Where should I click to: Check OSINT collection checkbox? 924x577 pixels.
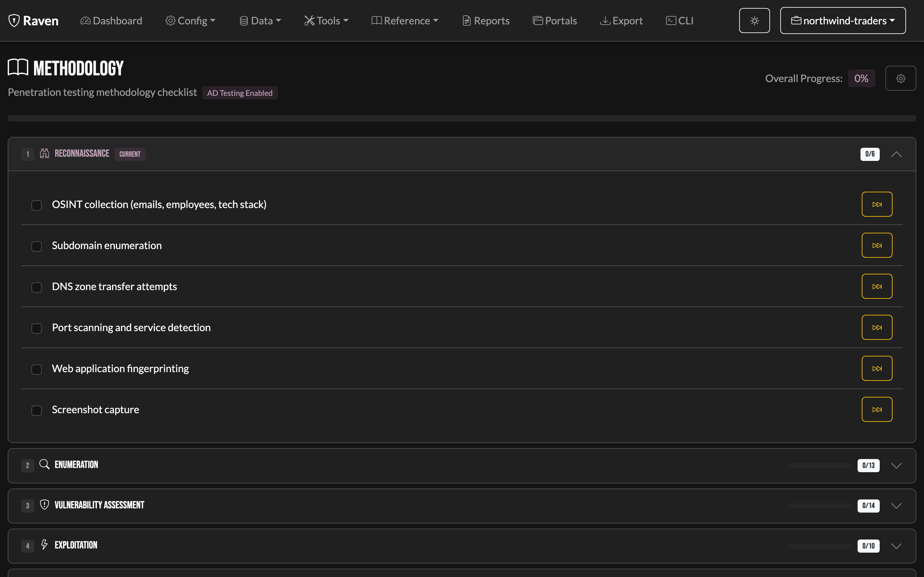[x=37, y=205]
